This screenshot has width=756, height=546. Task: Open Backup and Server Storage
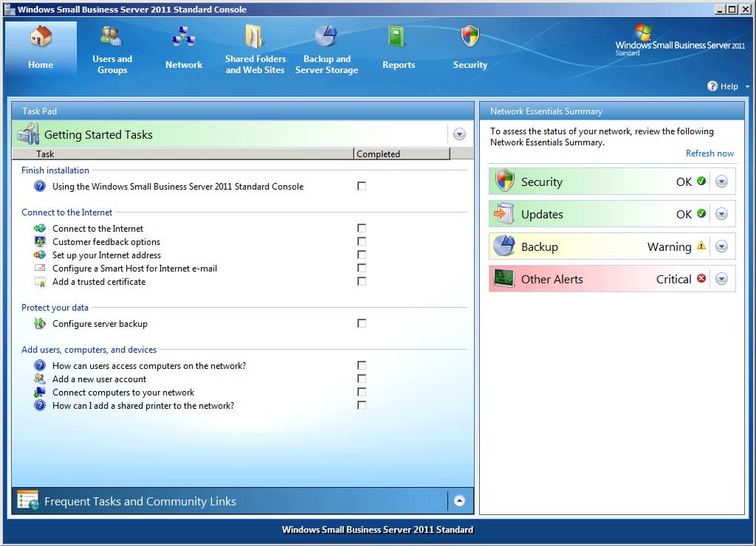(x=326, y=46)
